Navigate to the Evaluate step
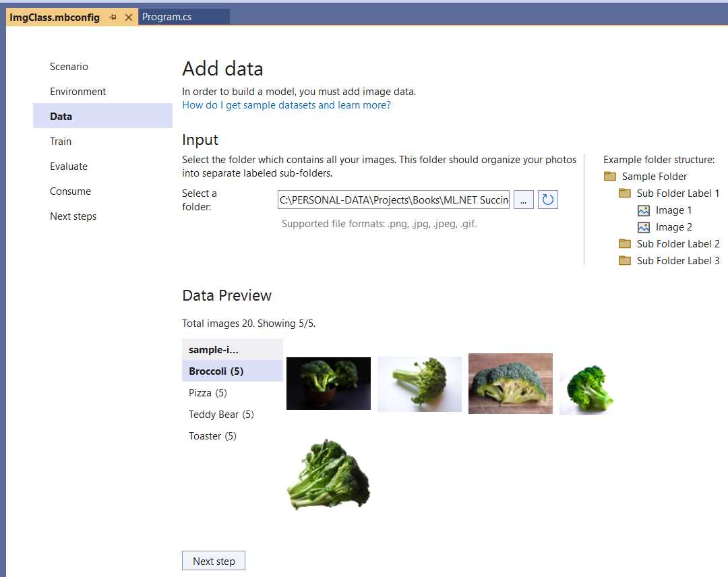This screenshot has width=728, height=577. point(68,166)
